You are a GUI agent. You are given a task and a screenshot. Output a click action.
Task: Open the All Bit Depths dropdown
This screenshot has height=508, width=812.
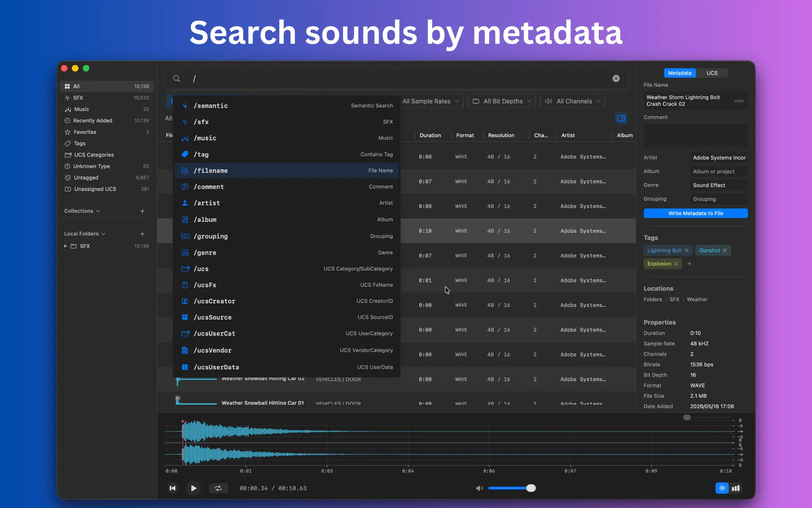click(x=502, y=101)
